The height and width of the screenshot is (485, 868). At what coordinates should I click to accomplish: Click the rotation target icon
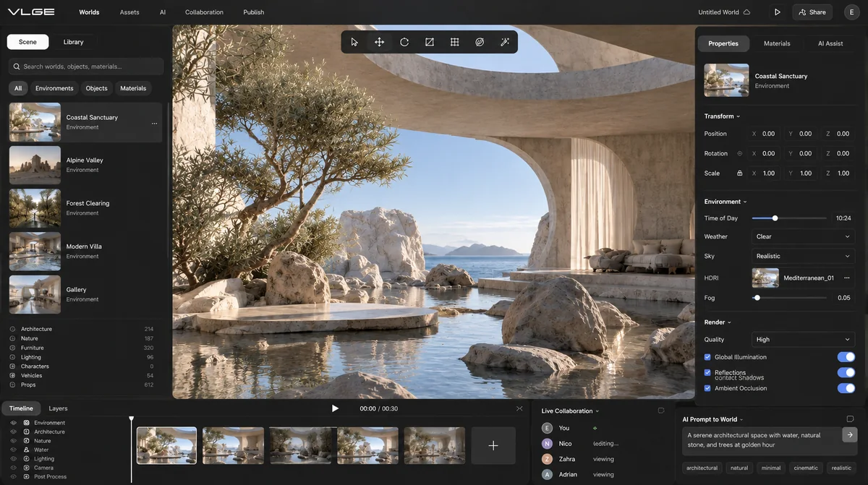pos(739,153)
